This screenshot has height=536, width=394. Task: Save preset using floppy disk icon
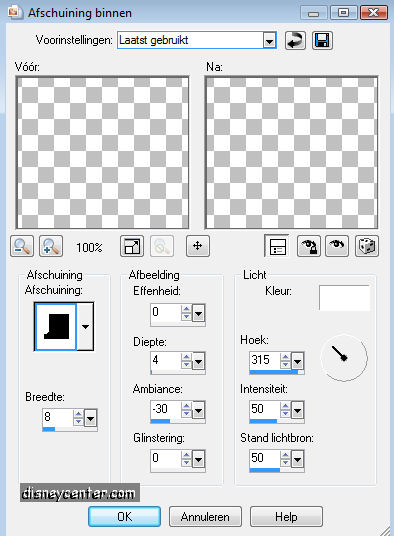pyautogui.click(x=322, y=40)
